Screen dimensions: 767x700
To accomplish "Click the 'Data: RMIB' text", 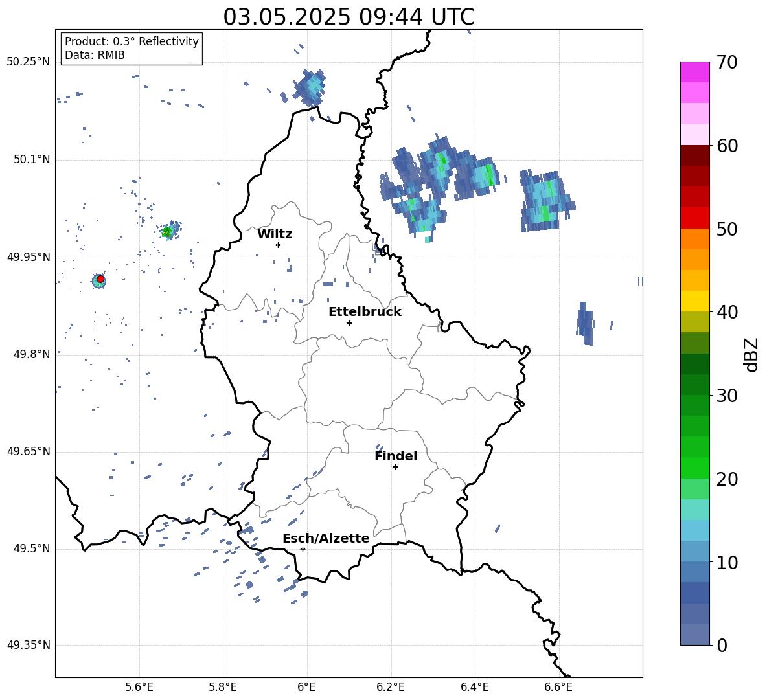I will pyautogui.click(x=95, y=55).
